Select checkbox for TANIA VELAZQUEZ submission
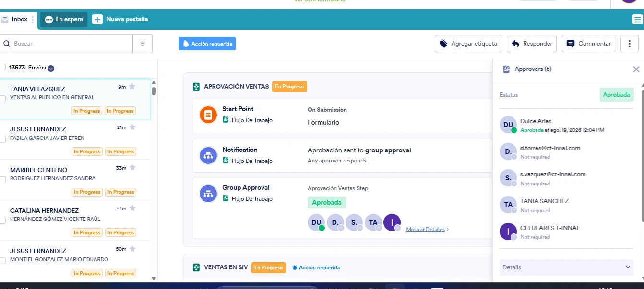Viewport: 644px width, 289px height. pyautogui.click(x=3, y=99)
